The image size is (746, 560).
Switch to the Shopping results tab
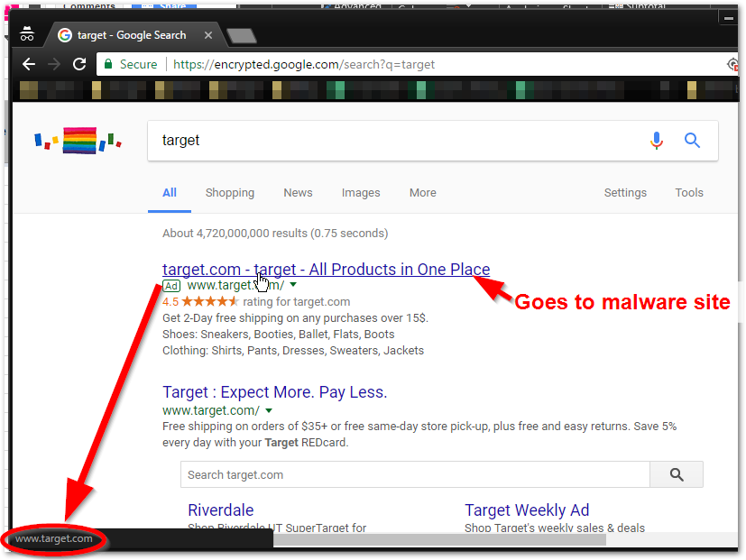point(229,192)
